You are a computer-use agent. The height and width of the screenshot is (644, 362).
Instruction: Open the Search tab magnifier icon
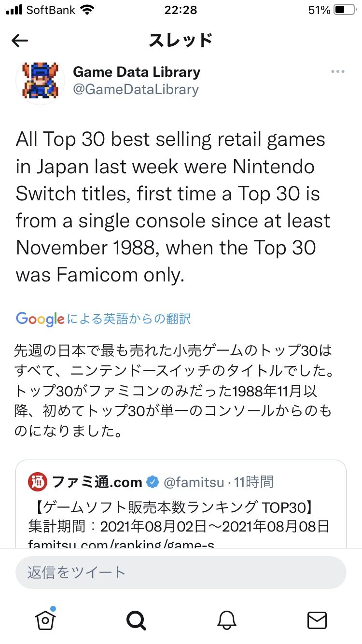pyautogui.click(x=136, y=620)
